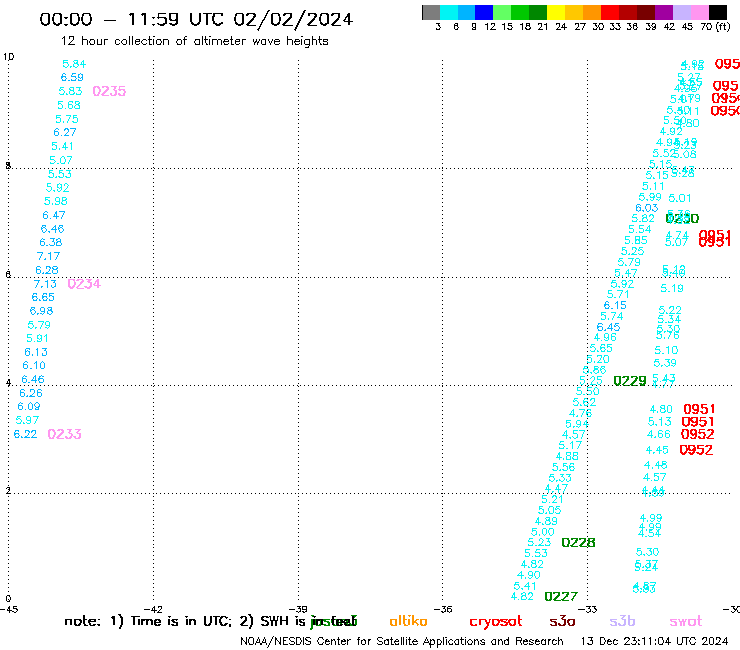Click the black swatch ending the color scale
The image size is (740, 650).
[x=717, y=12]
